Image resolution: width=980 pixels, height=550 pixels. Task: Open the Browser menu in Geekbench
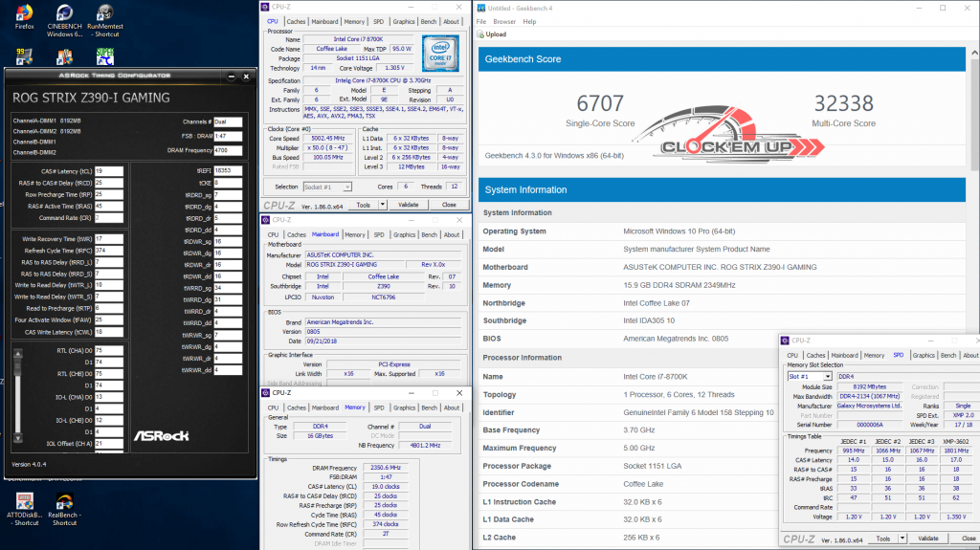tap(504, 21)
